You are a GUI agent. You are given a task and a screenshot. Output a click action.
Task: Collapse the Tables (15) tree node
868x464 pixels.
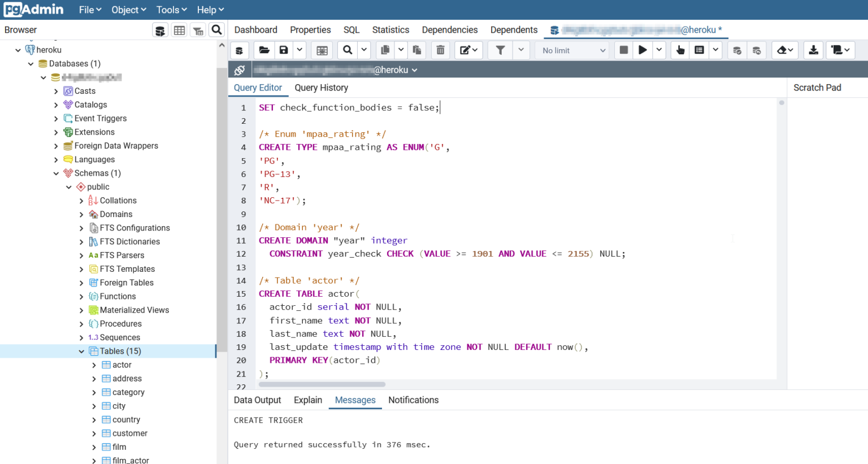(x=81, y=352)
